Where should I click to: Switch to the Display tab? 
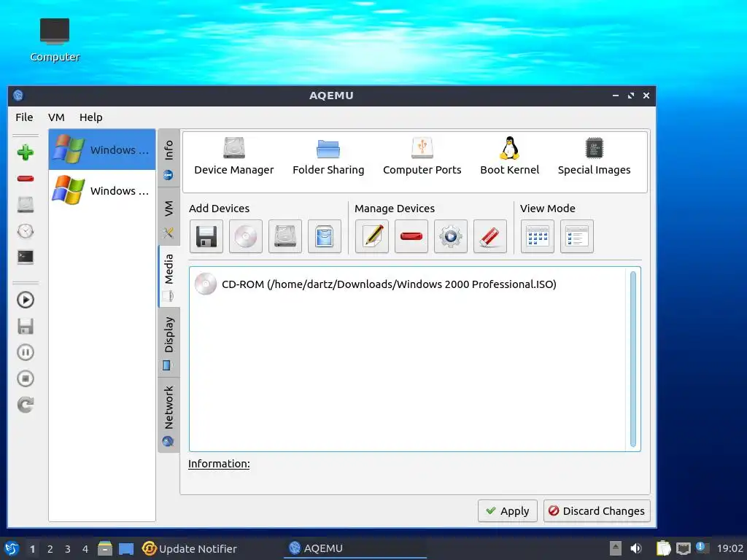169,343
